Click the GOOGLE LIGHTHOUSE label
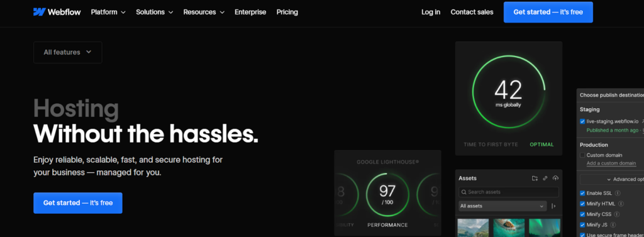644x237 pixels. [387, 162]
